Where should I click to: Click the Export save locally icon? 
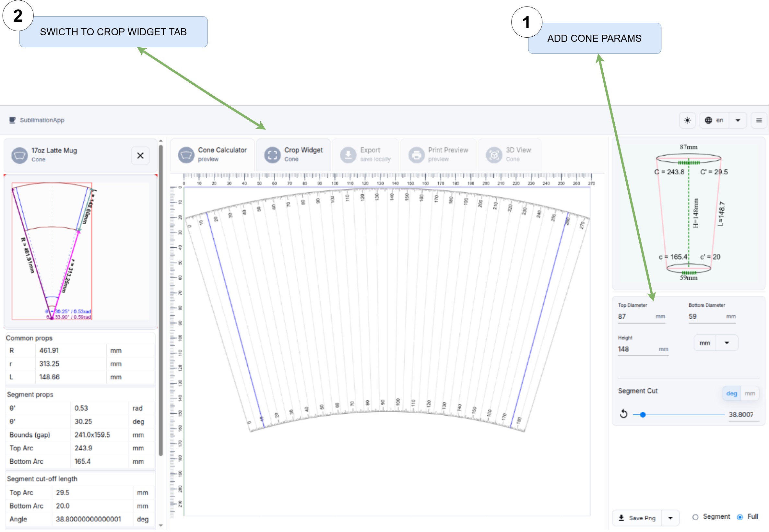348,154
